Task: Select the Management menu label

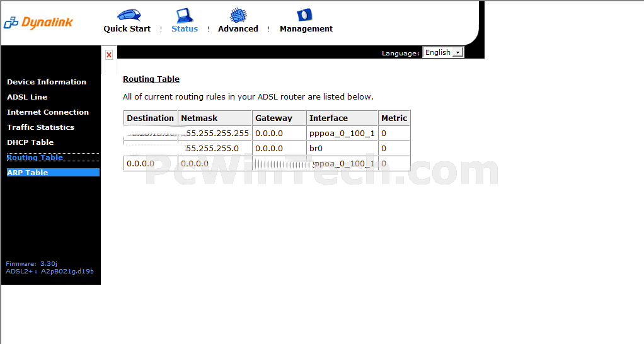Action: tap(306, 29)
